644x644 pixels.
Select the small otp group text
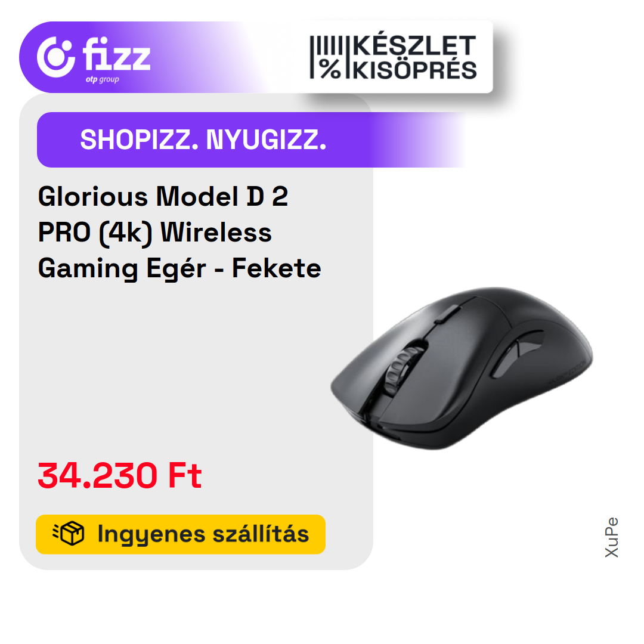103,79
